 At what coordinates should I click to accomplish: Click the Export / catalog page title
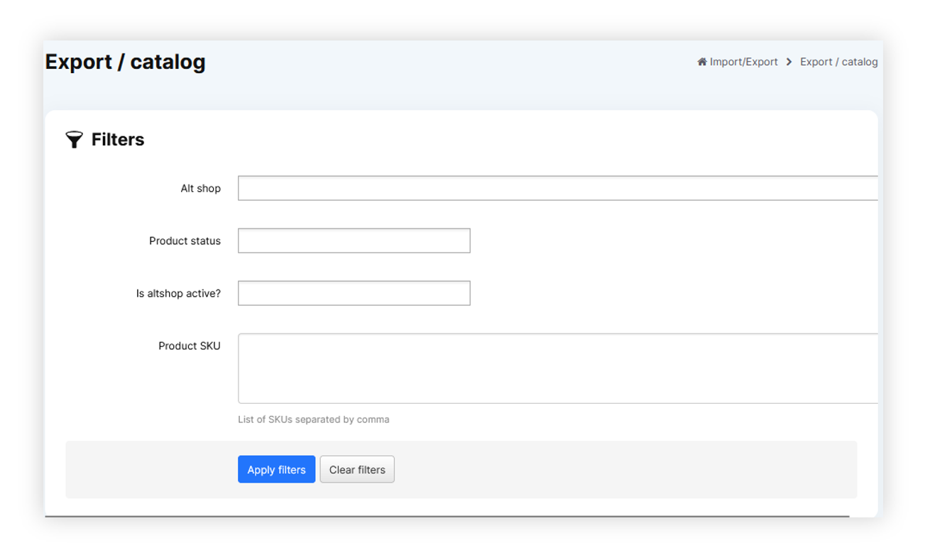pyautogui.click(x=125, y=62)
